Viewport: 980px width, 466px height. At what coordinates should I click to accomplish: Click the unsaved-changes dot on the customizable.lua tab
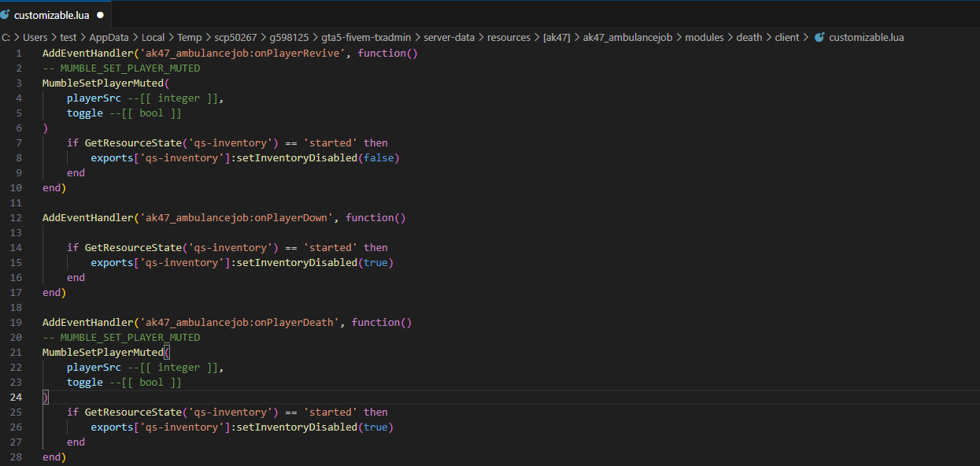click(x=101, y=16)
